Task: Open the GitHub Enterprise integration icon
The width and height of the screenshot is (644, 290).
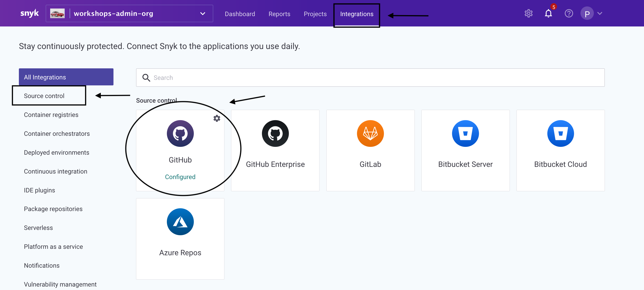Action: pos(275,133)
